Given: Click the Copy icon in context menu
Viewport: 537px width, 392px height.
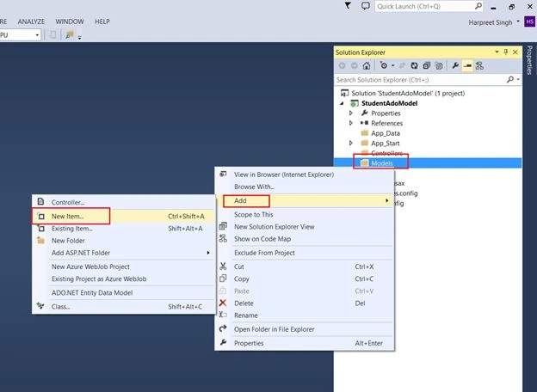Looking at the screenshot, I should coord(223,279).
